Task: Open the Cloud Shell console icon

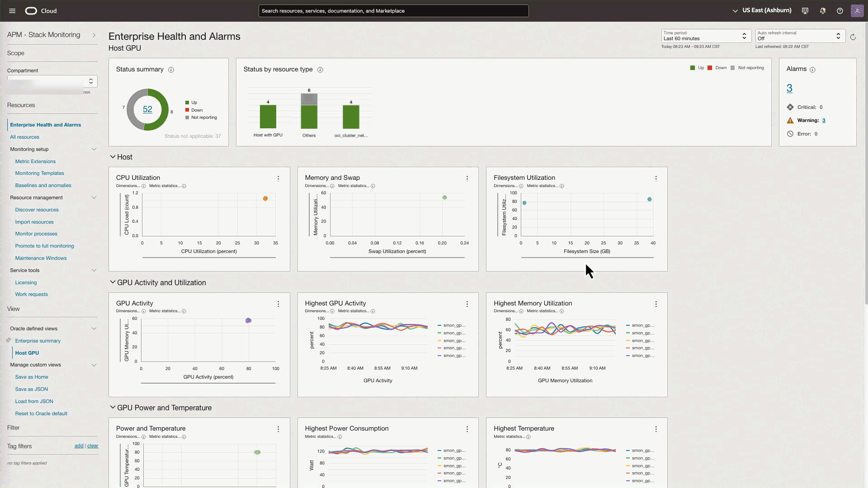Action: pyautogui.click(x=805, y=11)
